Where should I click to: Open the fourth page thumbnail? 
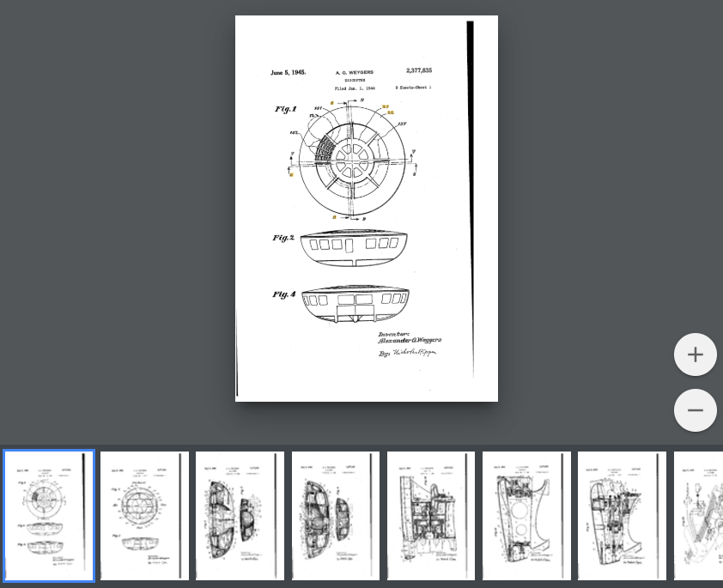(335, 516)
